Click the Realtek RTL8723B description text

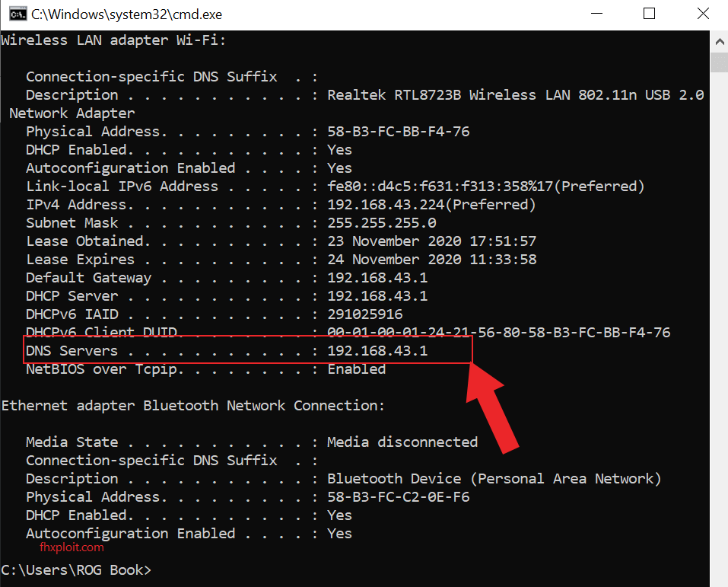click(515, 95)
